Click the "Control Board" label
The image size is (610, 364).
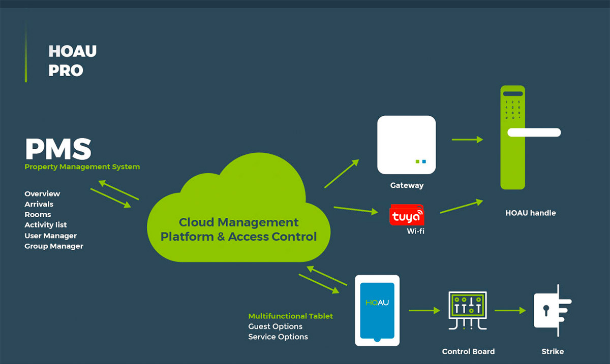(468, 351)
